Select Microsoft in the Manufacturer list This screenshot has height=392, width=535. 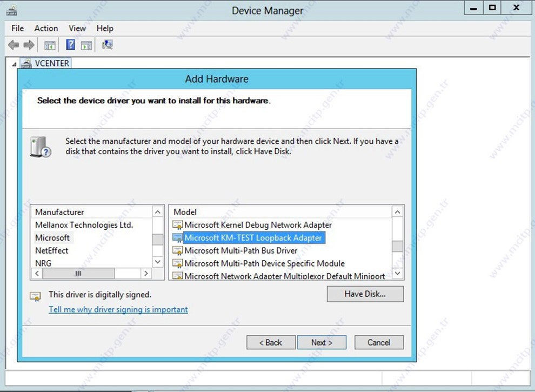tap(52, 238)
